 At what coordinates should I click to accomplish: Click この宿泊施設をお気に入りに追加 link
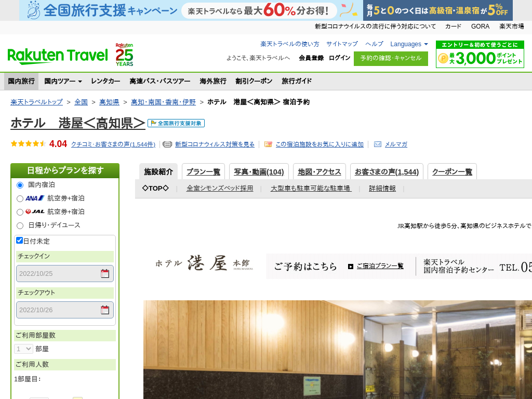click(320, 144)
